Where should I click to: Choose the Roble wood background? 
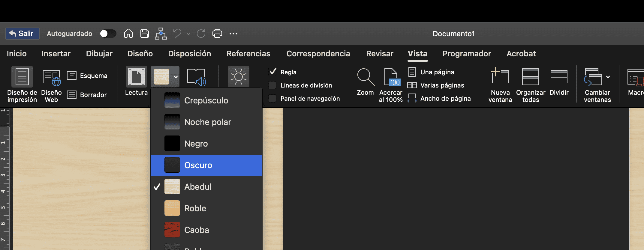206,208
